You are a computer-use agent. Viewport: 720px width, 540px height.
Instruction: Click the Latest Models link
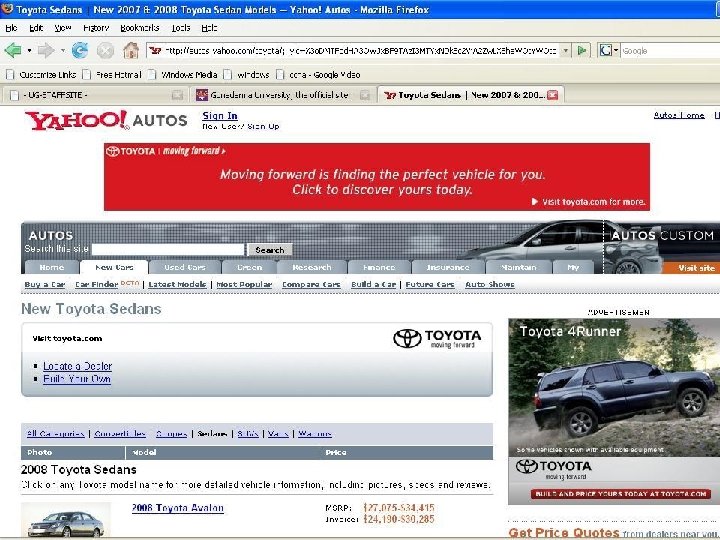click(177, 285)
